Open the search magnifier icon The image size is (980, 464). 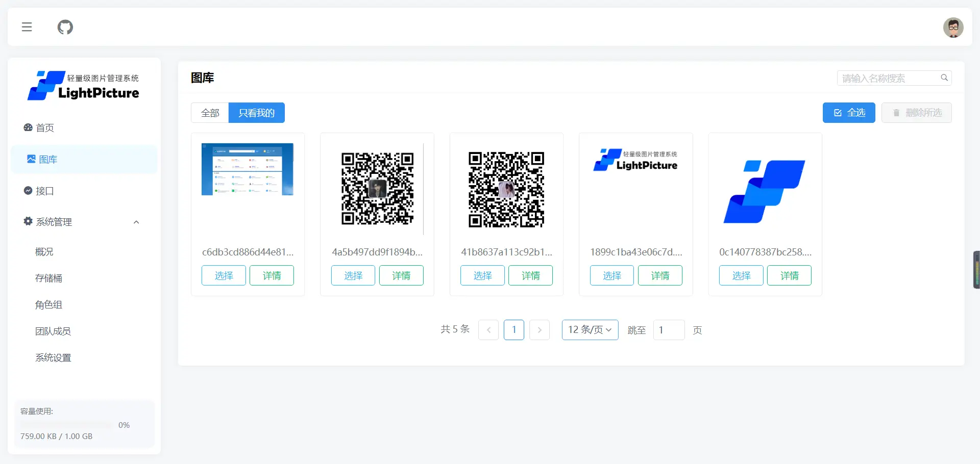[944, 77]
